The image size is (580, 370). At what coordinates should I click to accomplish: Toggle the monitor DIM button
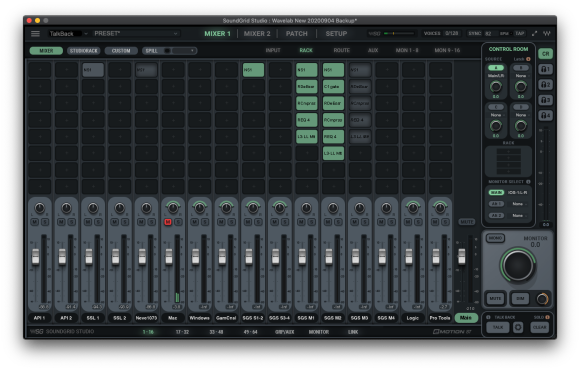[520, 299]
